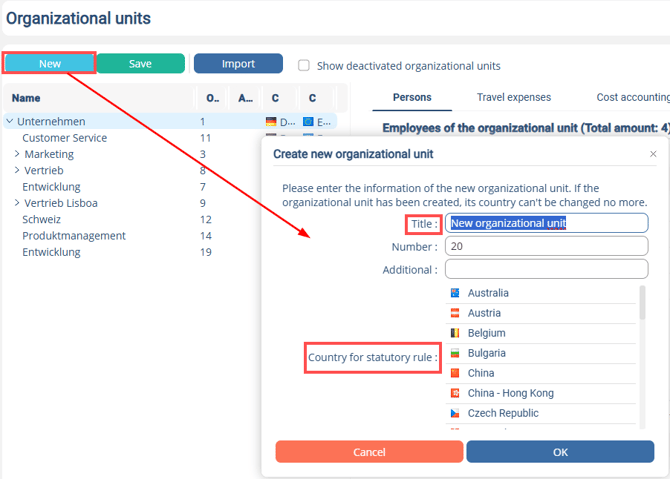Click the German flag in Unternehmen row
Screen dimensions: 670x479
[271, 122]
